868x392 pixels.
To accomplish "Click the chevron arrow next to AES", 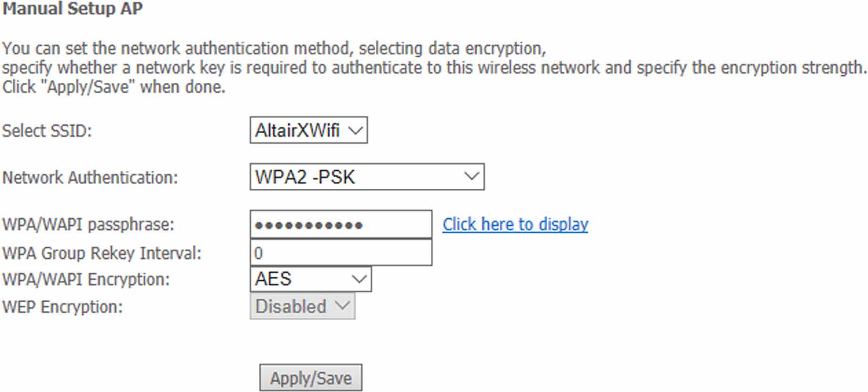I will (359, 279).
